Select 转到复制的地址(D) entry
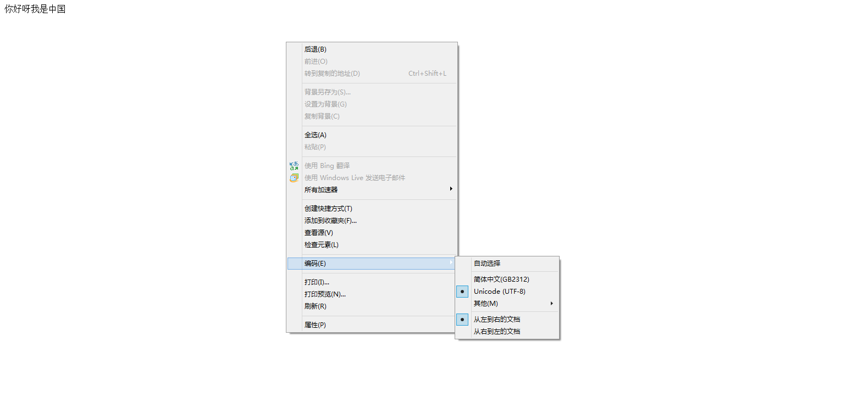Screen dimensions: 868x397 372,74
